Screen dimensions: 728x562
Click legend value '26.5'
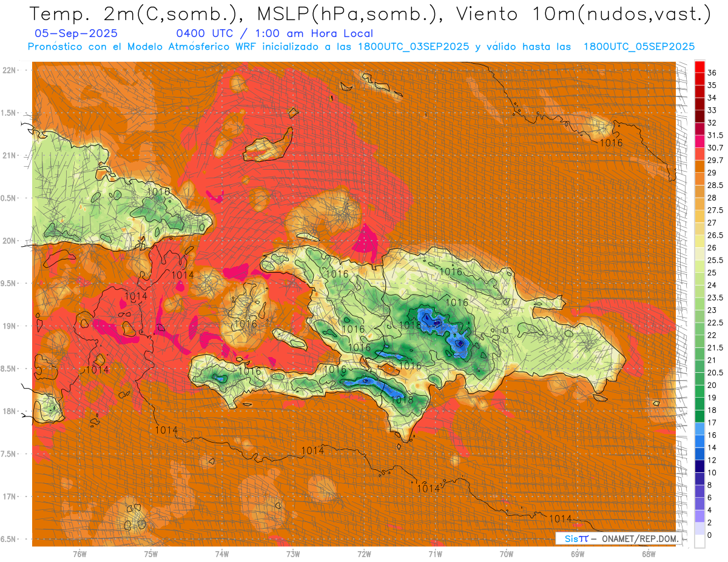(715, 235)
